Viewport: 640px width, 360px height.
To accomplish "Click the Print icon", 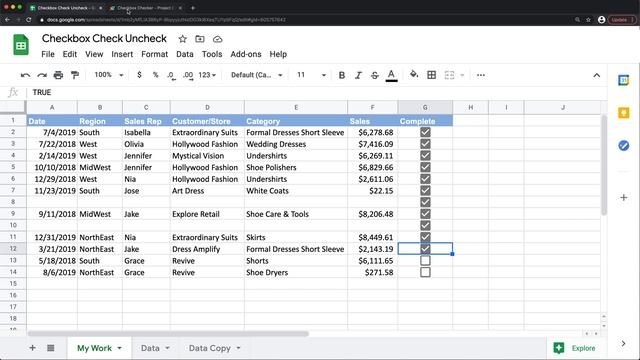I will pos(58,75).
